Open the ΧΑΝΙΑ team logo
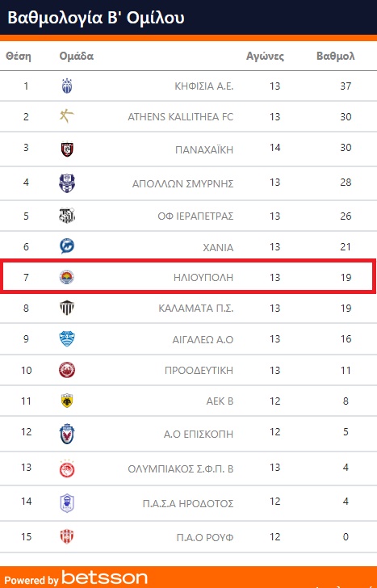 point(67,246)
